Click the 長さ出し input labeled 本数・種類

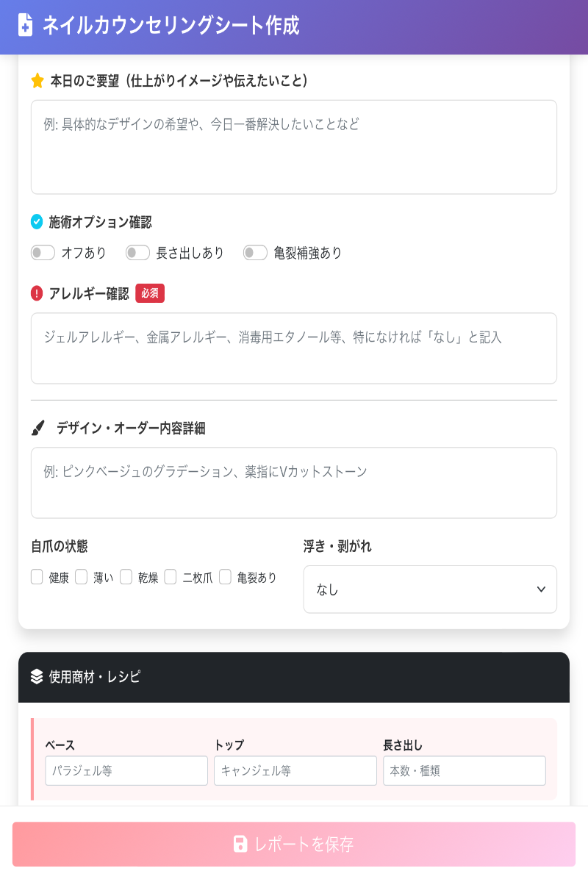[464, 770]
